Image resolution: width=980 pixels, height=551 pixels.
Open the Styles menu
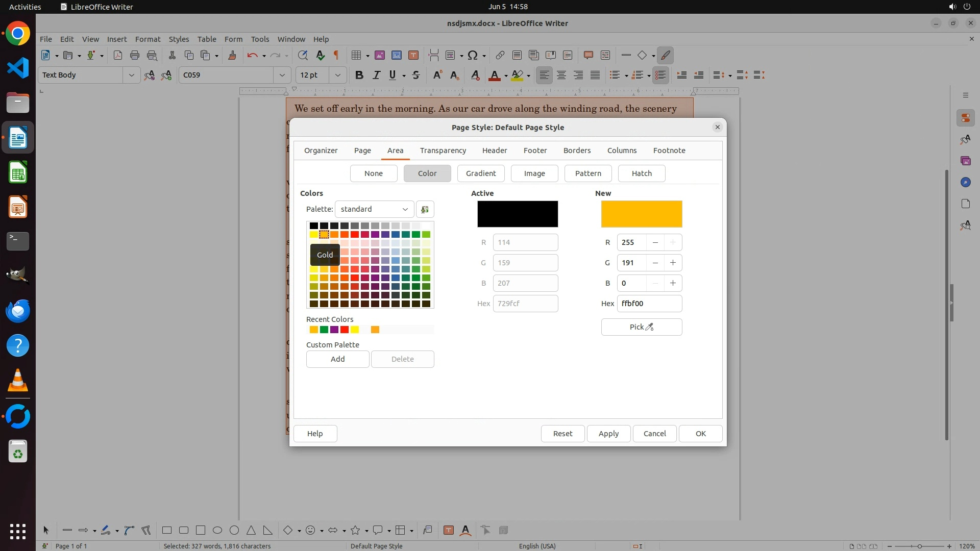click(179, 39)
